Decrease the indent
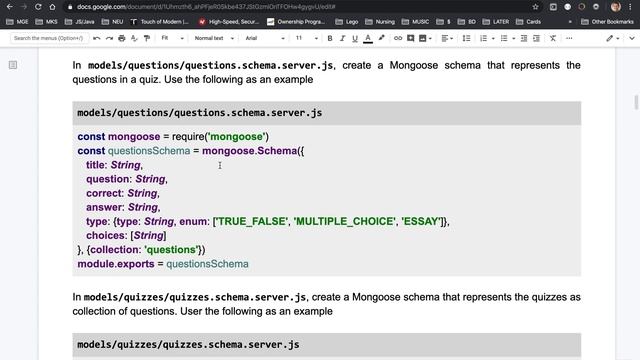This screenshot has width=640, height=360. tap(524, 38)
